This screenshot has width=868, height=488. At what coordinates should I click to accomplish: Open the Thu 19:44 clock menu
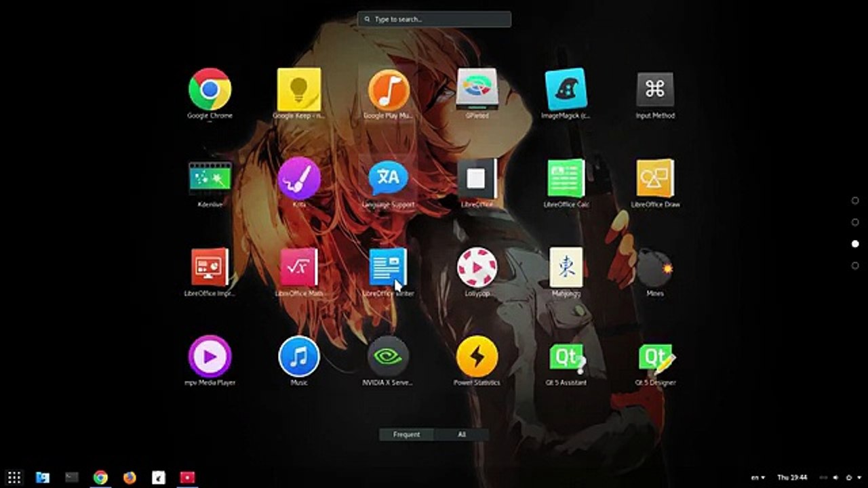(792, 478)
